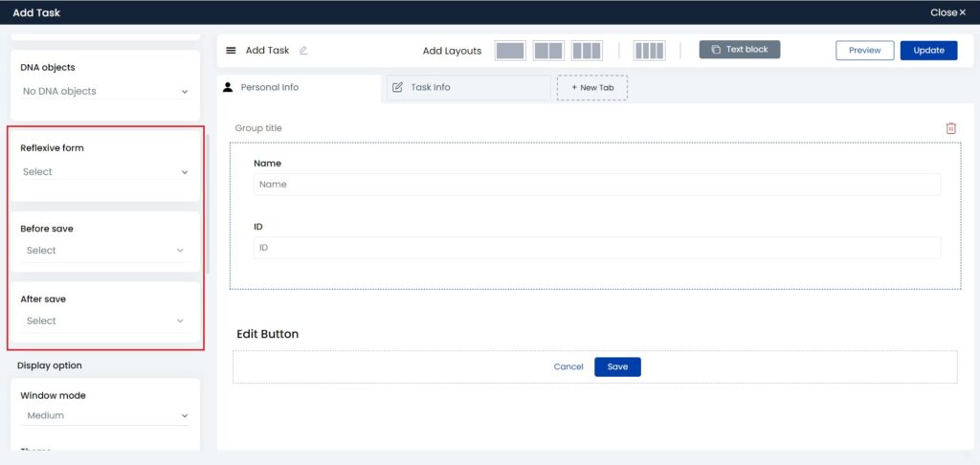
Task: Open the DNA objects dropdown
Action: coord(105,92)
